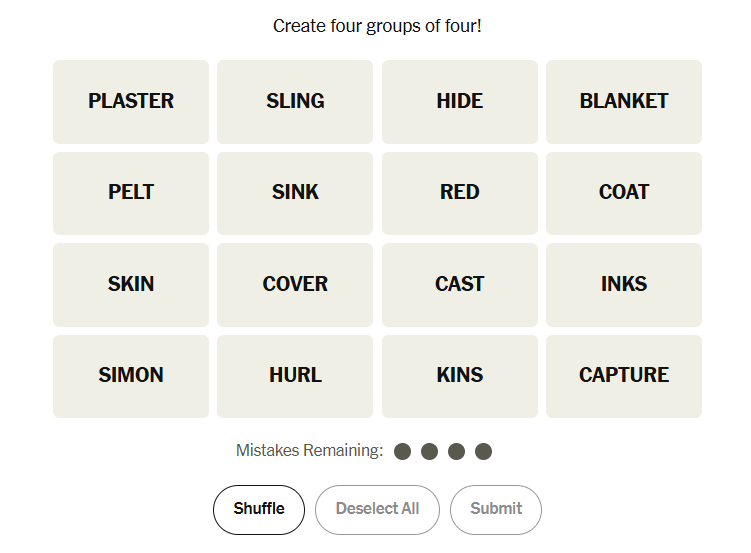Choose the BLANKET word tile
751x553 pixels.
[623, 101]
